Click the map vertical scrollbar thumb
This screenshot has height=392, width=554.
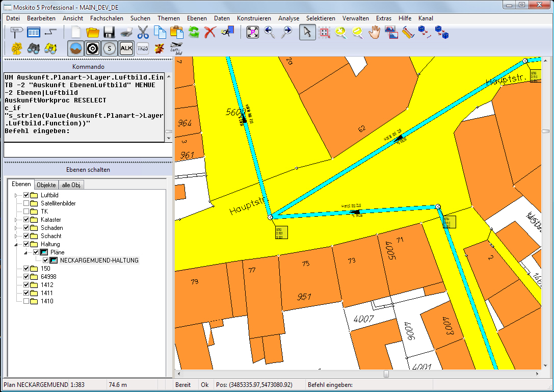click(x=545, y=131)
